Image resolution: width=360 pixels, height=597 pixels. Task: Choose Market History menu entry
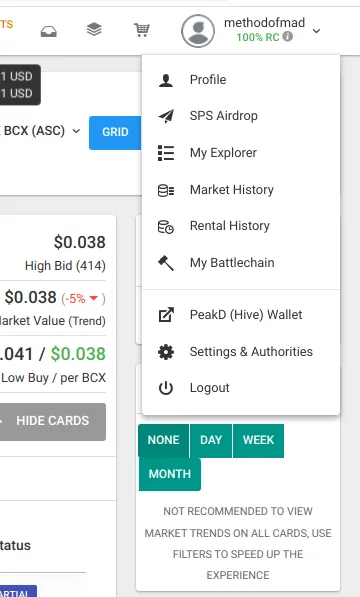tap(241, 190)
